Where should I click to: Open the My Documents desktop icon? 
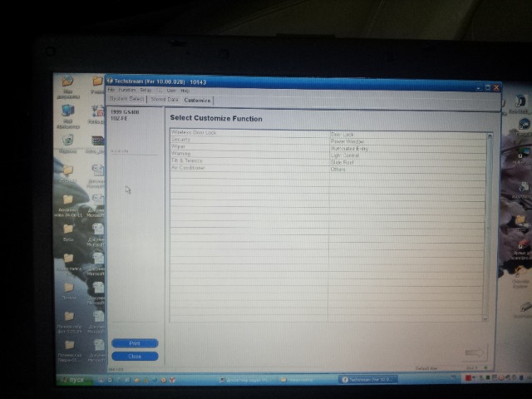click(x=68, y=87)
